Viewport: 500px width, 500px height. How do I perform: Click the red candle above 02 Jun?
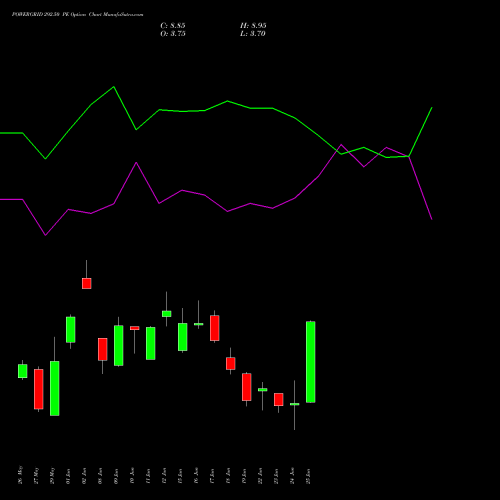pyautogui.click(x=87, y=283)
